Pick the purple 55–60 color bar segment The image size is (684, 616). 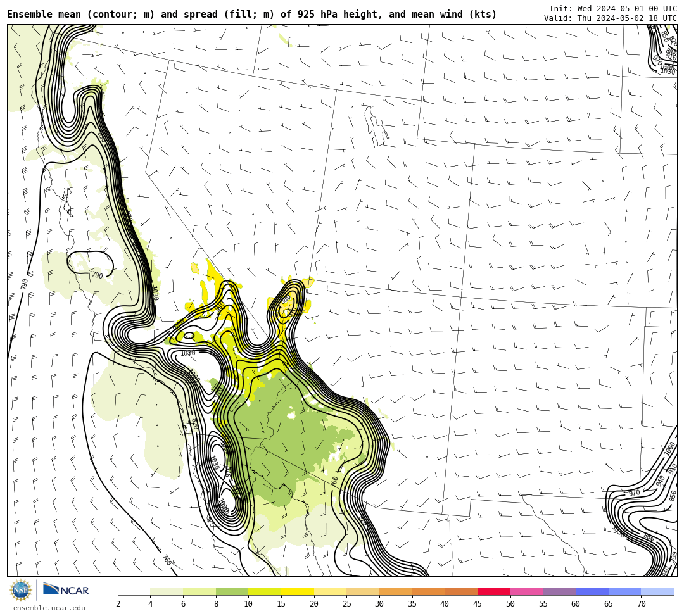pos(559,591)
